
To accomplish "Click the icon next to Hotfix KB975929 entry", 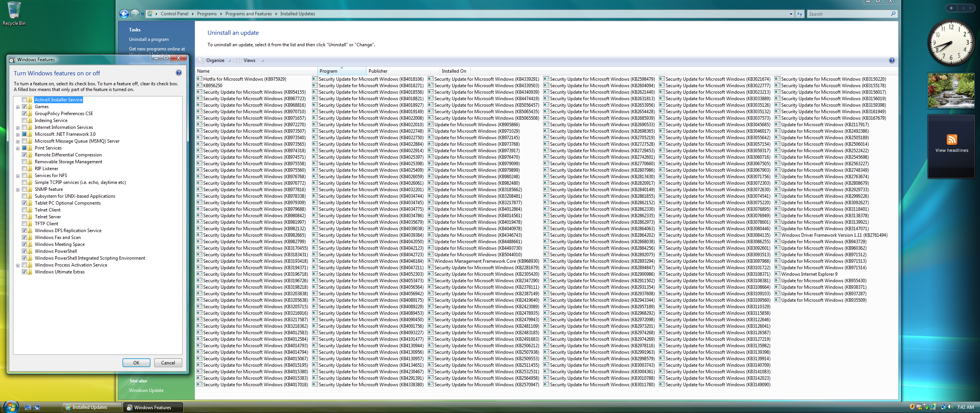I will [199, 79].
